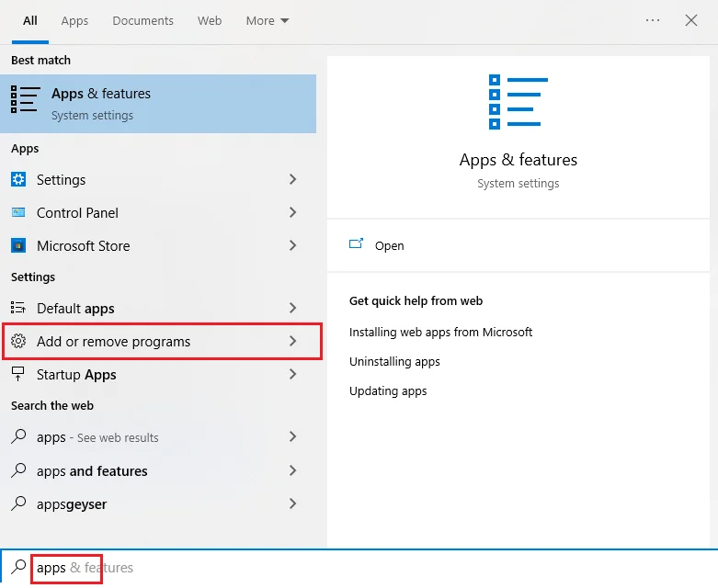The width and height of the screenshot is (718, 588).
Task: Open Installing web apps from Microsoft link
Action: (440, 332)
